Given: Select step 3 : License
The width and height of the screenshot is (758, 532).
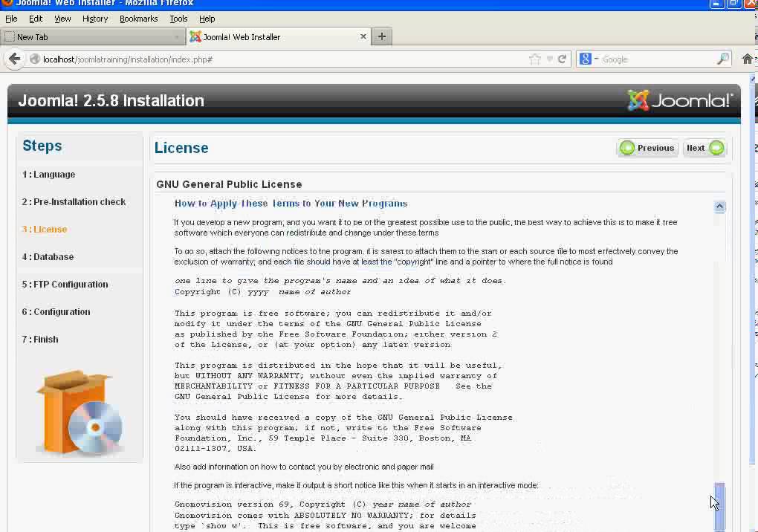Looking at the screenshot, I should tap(44, 230).
